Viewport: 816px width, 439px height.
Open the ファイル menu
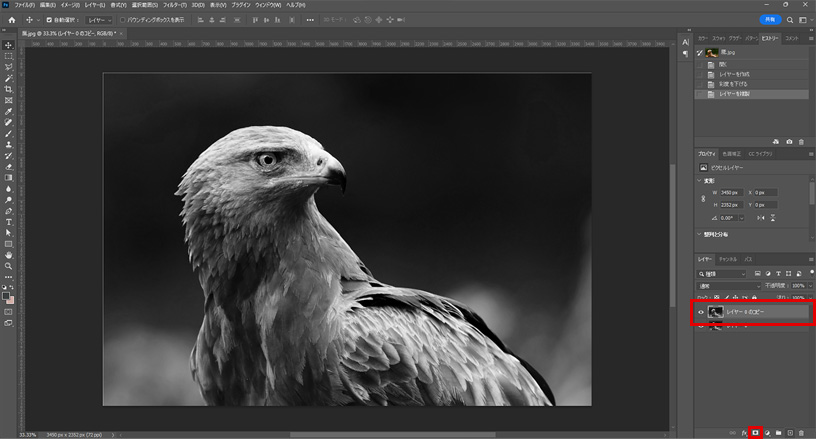[24, 5]
